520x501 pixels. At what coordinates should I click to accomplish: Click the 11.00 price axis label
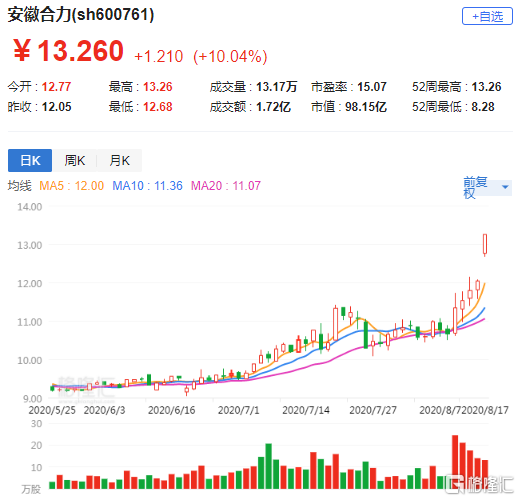[30, 322]
